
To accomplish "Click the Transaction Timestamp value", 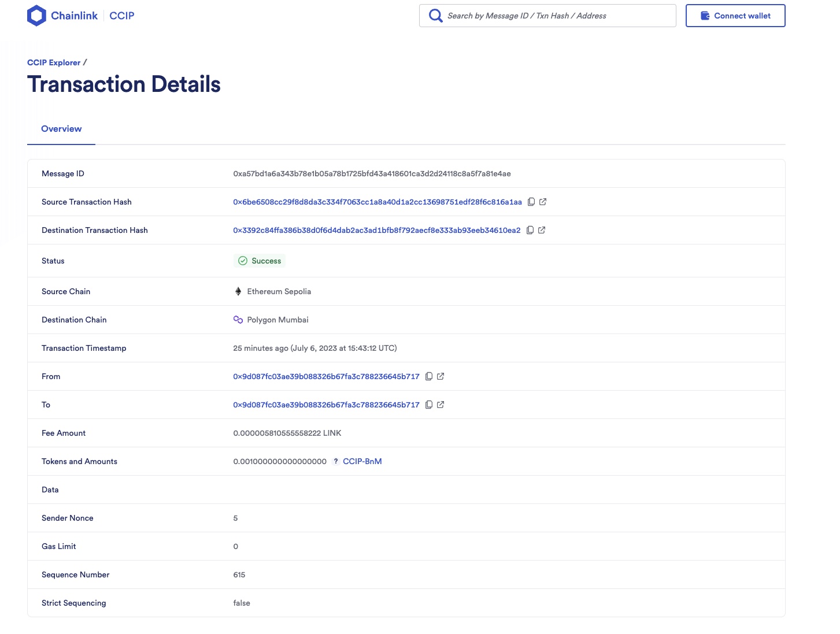I will 315,348.
